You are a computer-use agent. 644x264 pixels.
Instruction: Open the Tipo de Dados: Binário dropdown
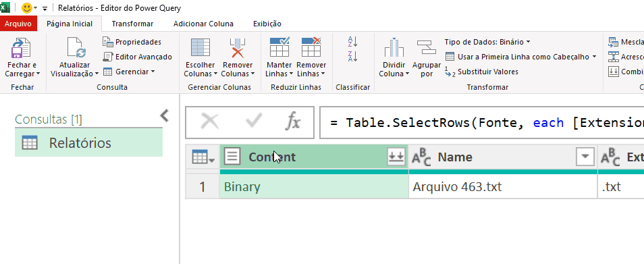(x=528, y=42)
